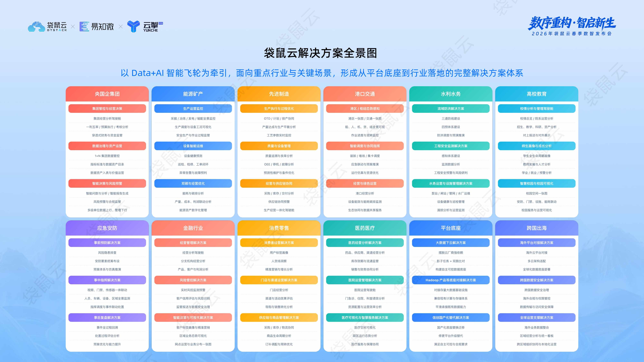Click the 网点运营与业务分布一张图 item
This screenshot has width=644, height=362.
(193, 344)
